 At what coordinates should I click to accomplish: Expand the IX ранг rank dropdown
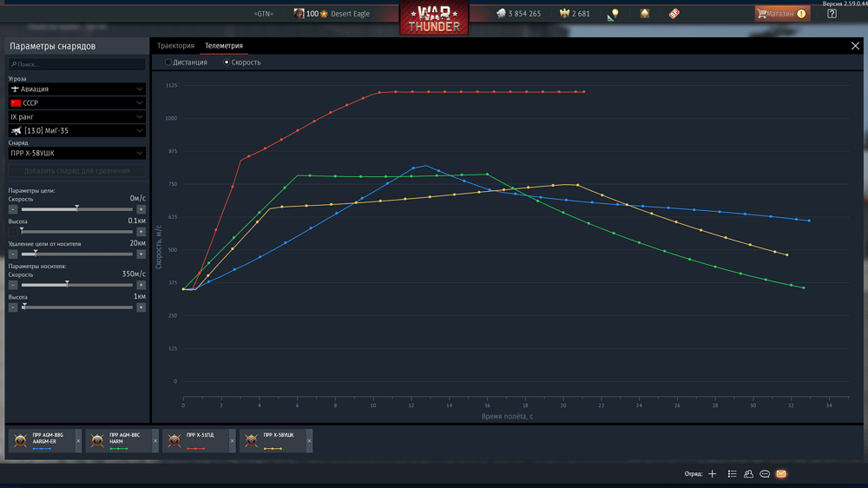click(77, 117)
